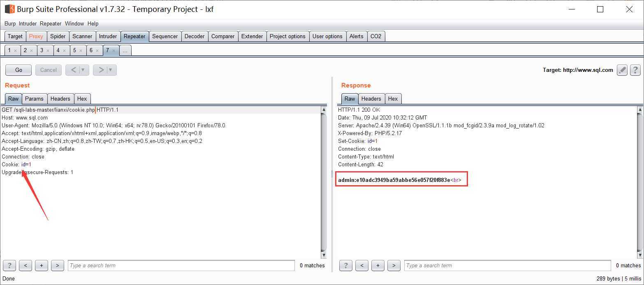The width and height of the screenshot is (644, 285).
Task: Close Repeater tab 1
Action: pos(15,51)
